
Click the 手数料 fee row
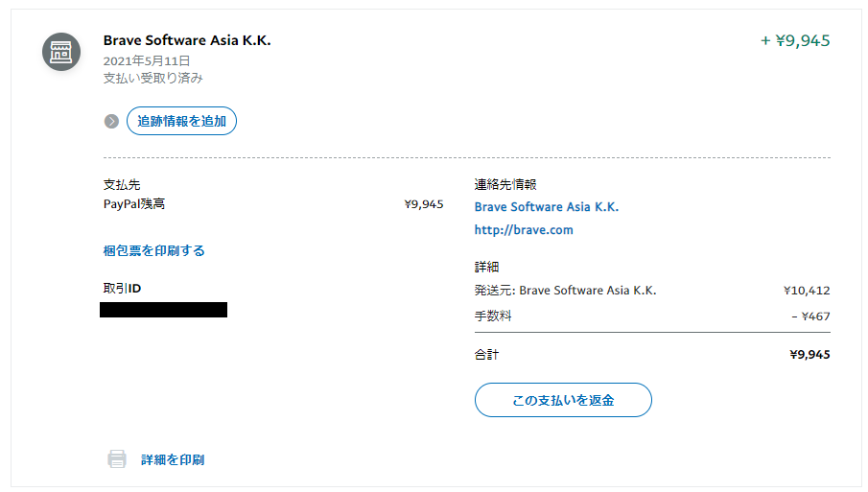click(x=652, y=316)
